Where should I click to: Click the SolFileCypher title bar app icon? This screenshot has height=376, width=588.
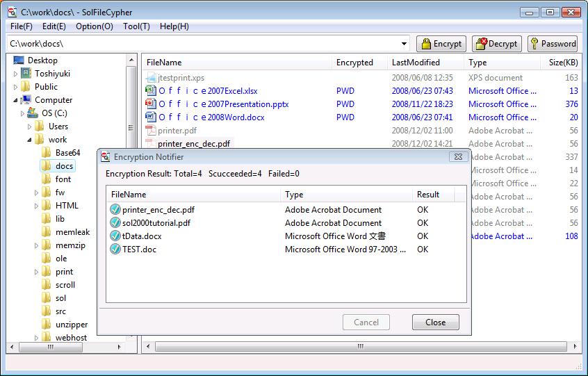13,12
